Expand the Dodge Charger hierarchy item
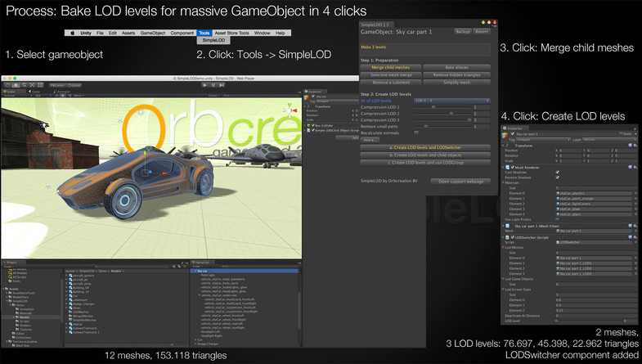Screen dimensions: 642x364 195,344
